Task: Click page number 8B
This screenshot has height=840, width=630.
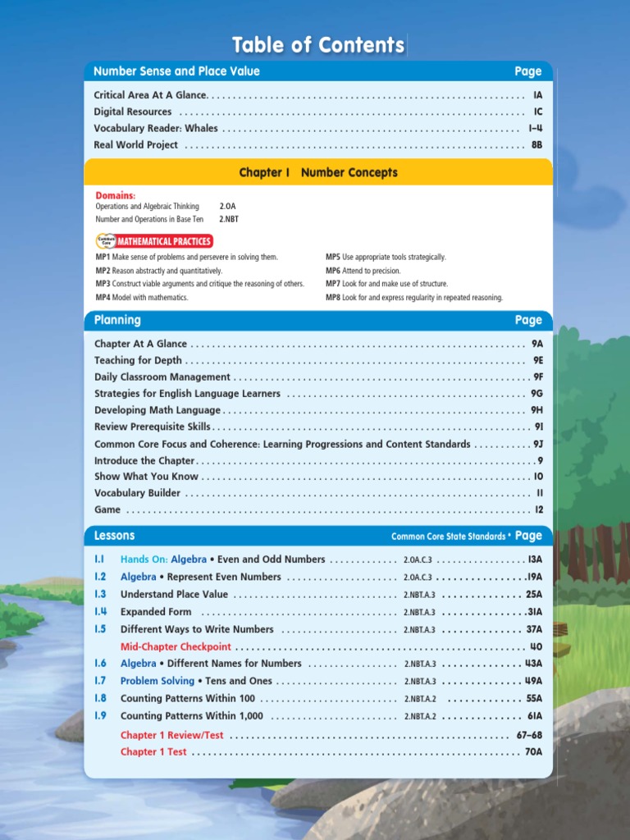Action: [x=536, y=144]
